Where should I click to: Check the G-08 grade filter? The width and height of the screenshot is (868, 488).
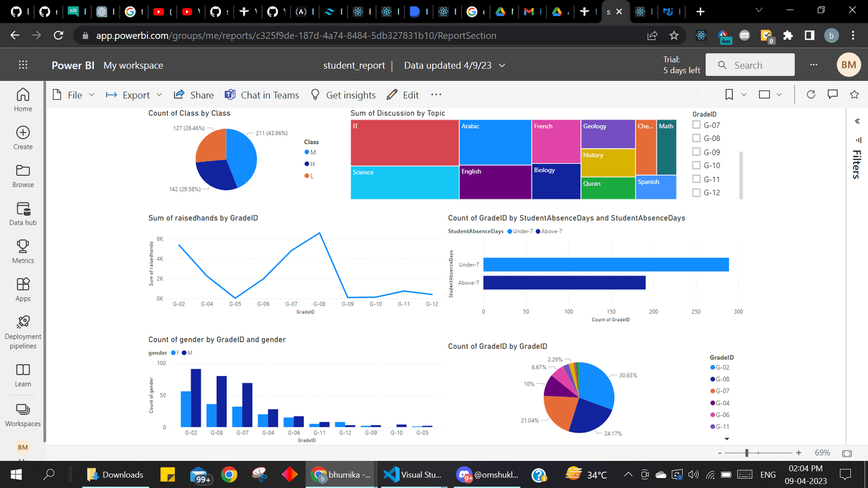pos(697,138)
